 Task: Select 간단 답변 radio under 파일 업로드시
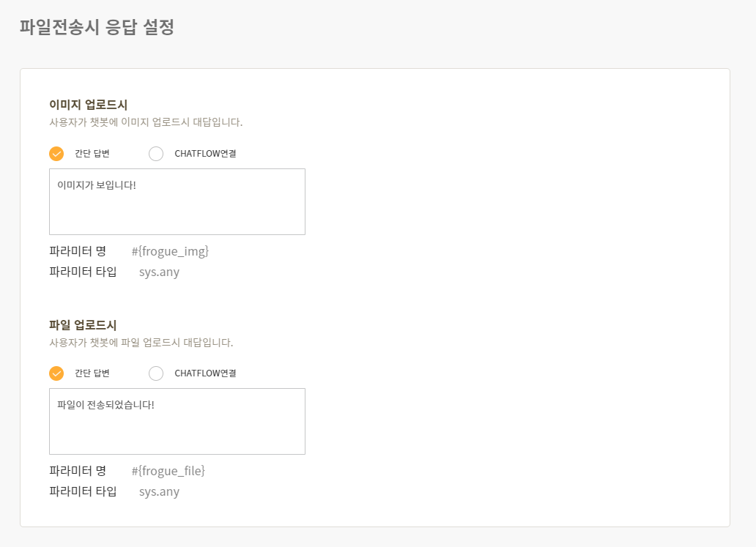pyautogui.click(x=56, y=373)
